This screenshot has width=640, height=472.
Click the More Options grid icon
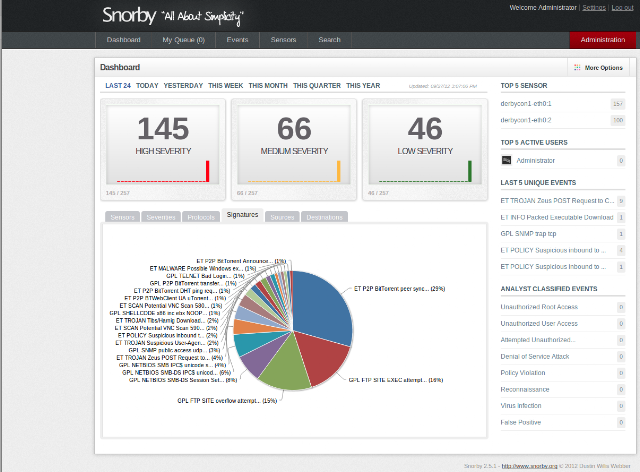tap(577, 67)
